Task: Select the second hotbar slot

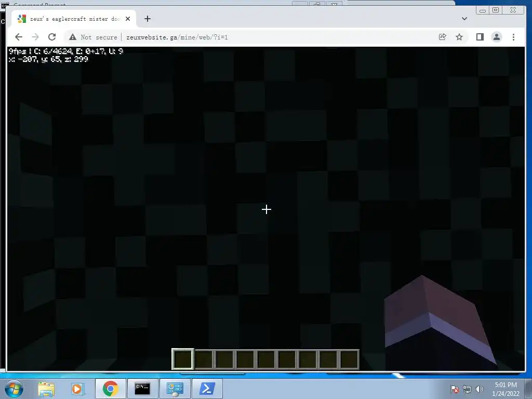Action: point(204,359)
